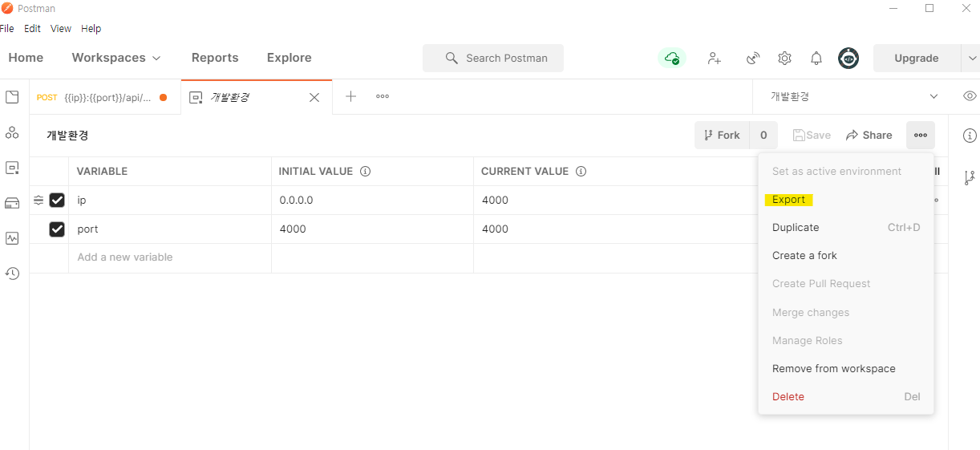The height and width of the screenshot is (450, 980).
Task: Select Duplicate from the context menu
Action: tap(846, 228)
